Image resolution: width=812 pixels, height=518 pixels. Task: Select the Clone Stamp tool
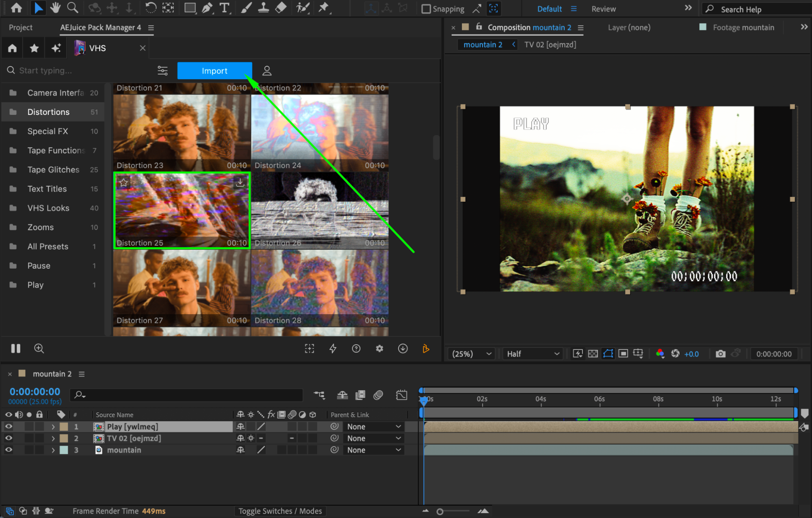pyautogui.click(x=263, y=8)
